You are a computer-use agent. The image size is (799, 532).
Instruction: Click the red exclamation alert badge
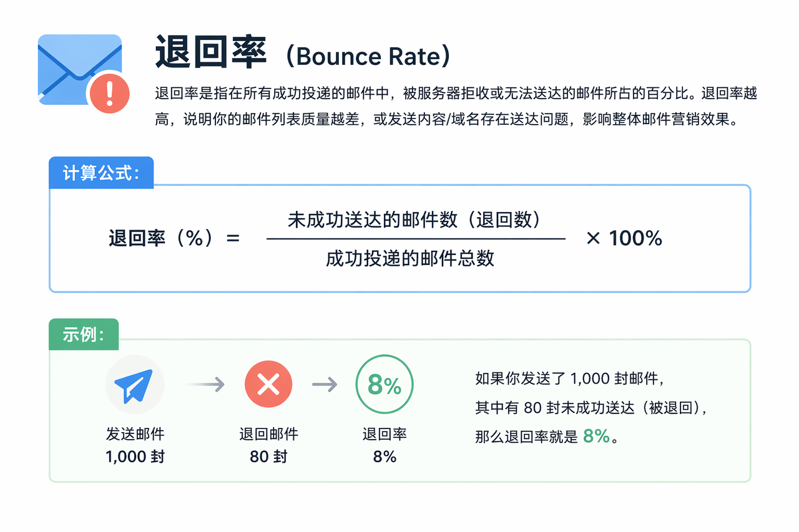click(110, 94)
